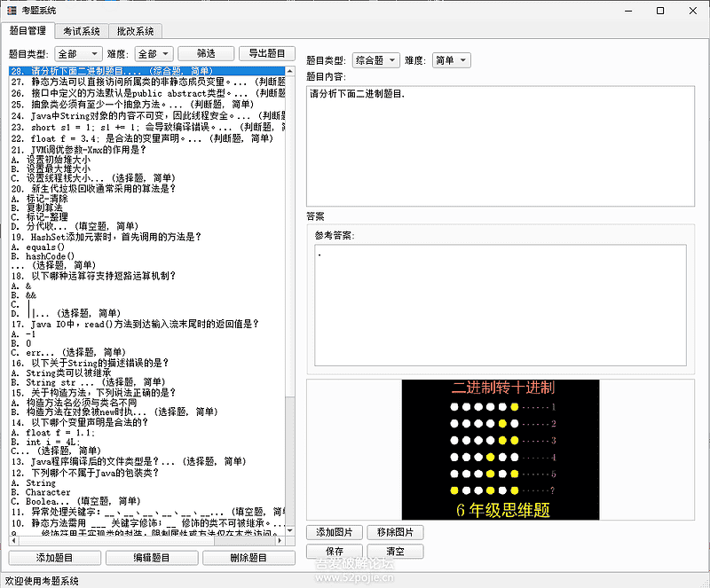Open the 批改系统 tab
Image resolution: width=710 pixels, height=588 pixels.
[135, 31]
